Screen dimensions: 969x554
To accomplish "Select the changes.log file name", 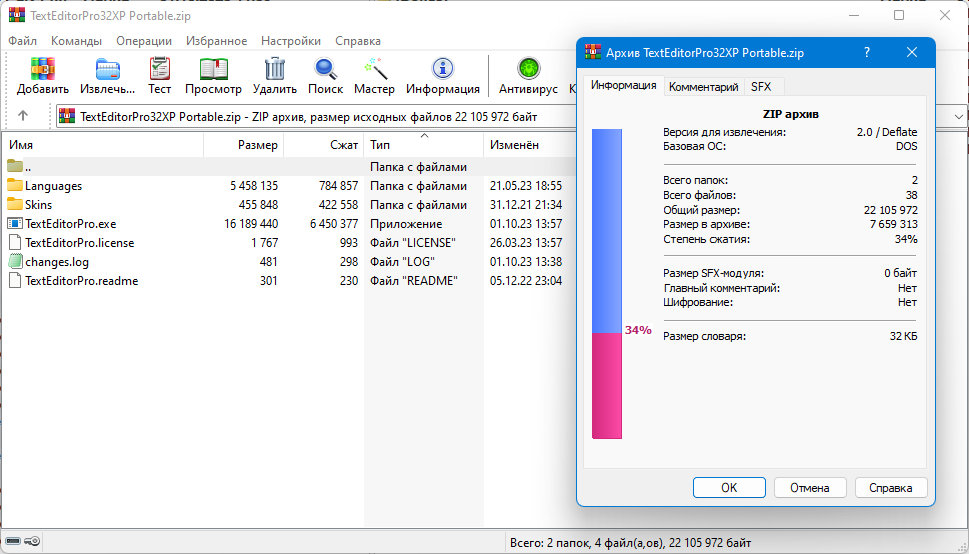I will (57, 262).
